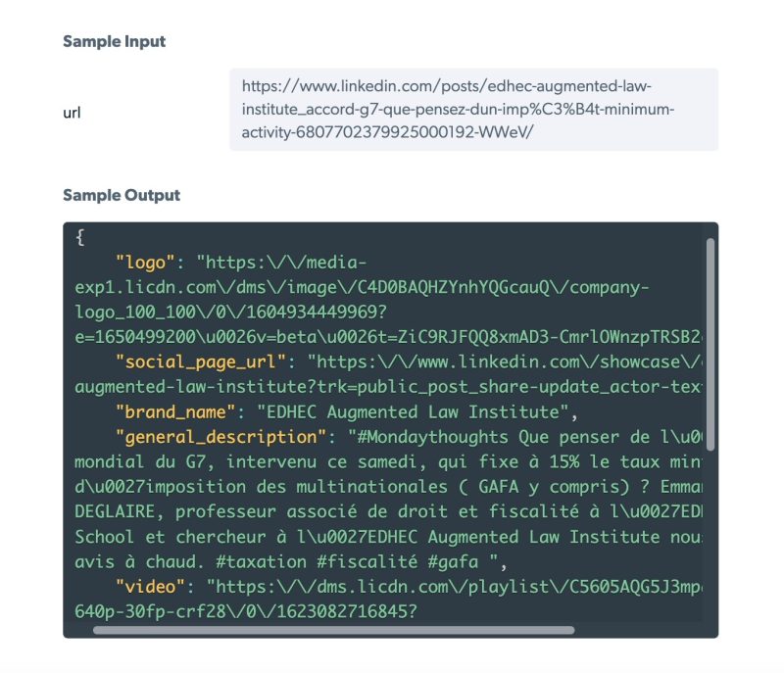Click the url parameter label

click(x=72, y=113)
